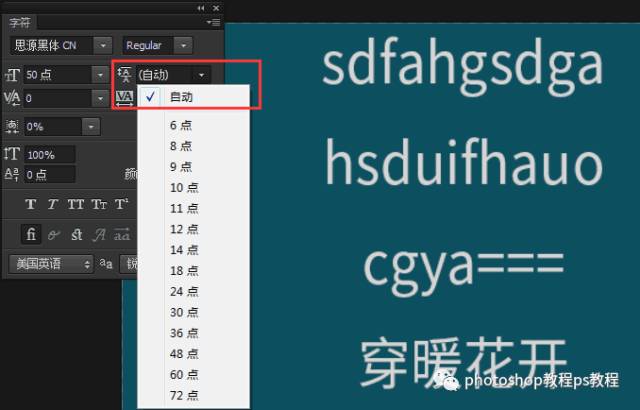Switch to the 字符 panel tab

click(20, 21)
